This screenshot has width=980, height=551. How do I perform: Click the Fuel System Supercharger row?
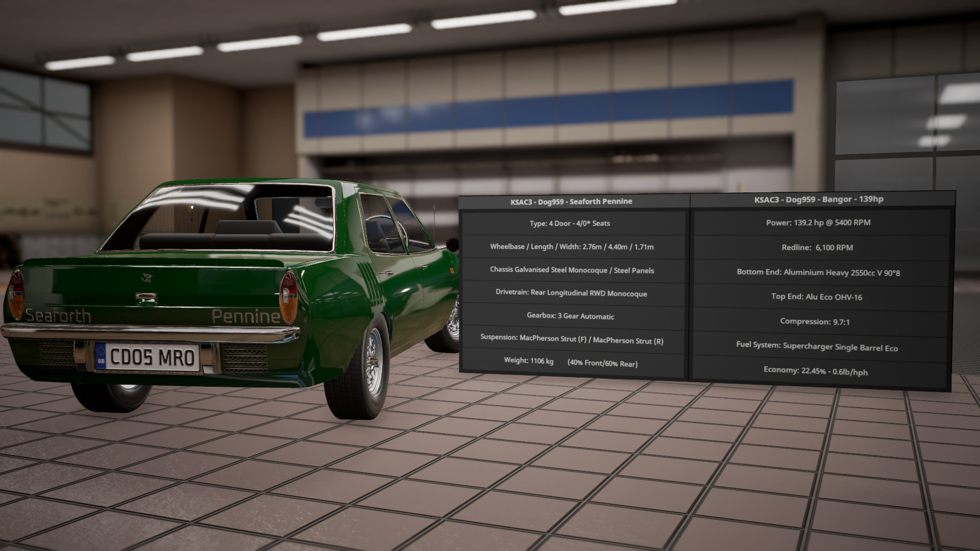pyautogui.click(x=817, y=346)
